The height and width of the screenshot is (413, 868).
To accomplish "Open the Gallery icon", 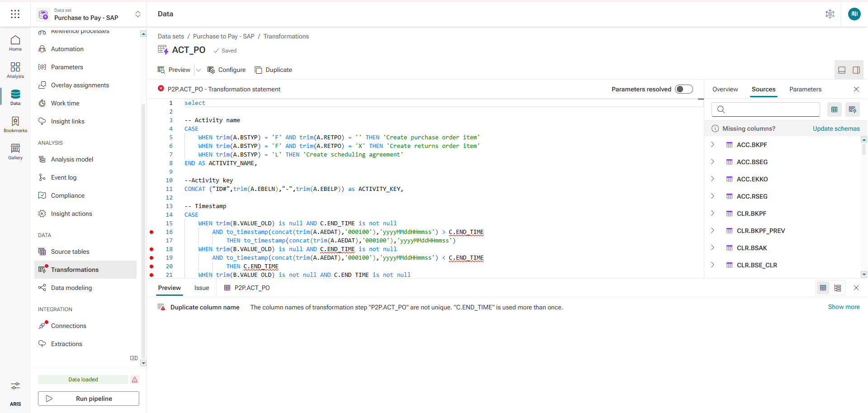I will [x=15, y=152].
